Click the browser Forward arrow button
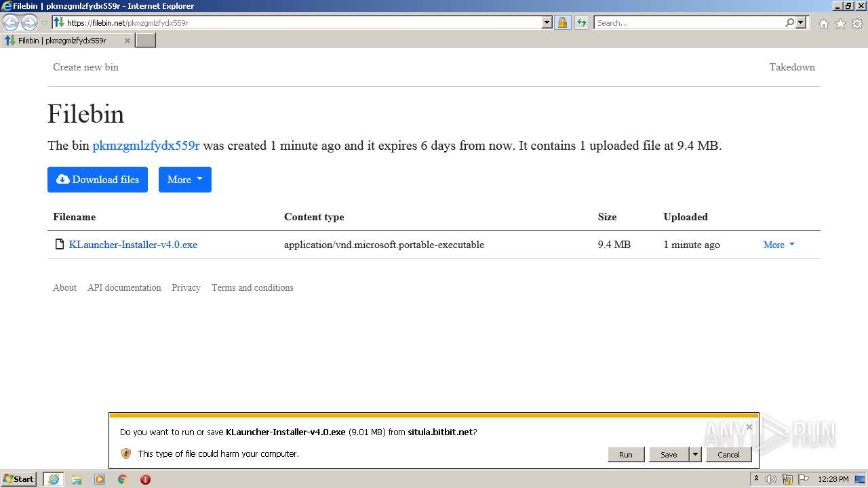Image resolution: width=868 pixels, height=488 pixels. coord(29,22)
